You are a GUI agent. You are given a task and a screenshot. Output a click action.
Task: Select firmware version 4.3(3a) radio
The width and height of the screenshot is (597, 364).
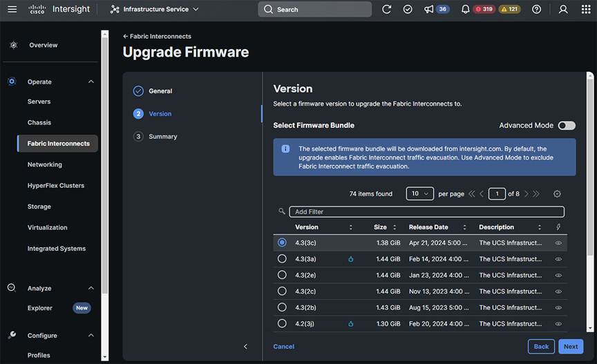pyautogui.click(x=282, y=259)
